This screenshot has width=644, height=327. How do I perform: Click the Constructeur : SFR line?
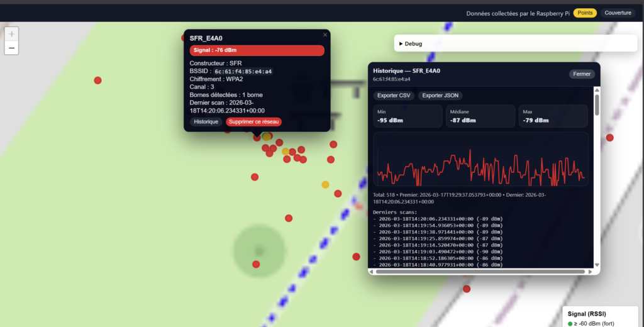[216, 64]
